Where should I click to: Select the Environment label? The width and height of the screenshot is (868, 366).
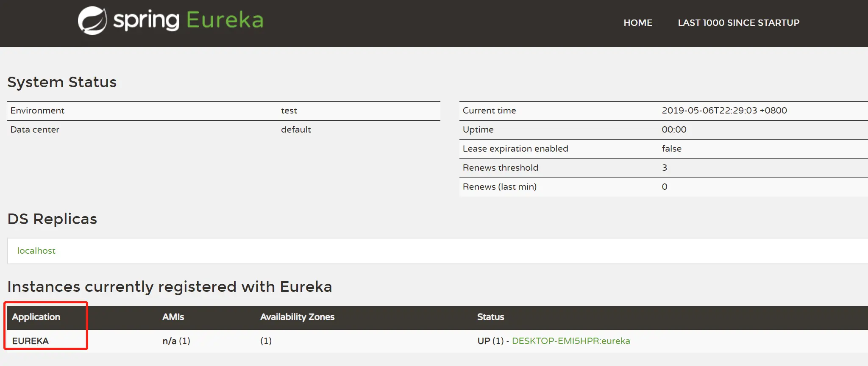tap(37, 111)
